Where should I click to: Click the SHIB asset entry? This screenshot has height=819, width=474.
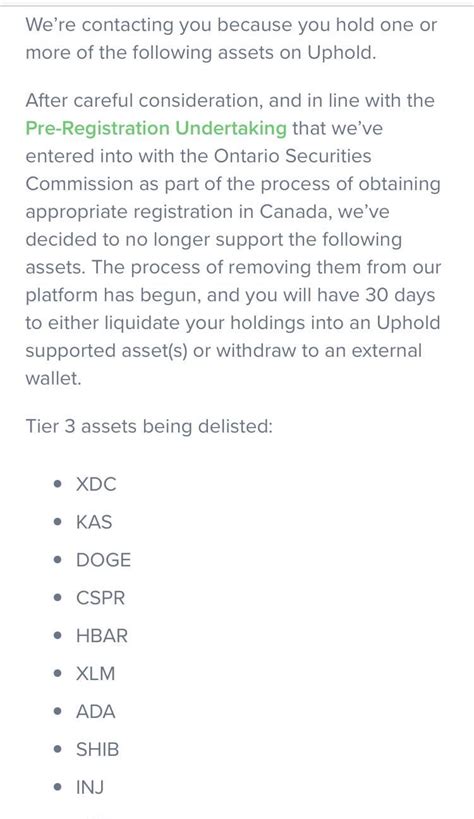98,750
